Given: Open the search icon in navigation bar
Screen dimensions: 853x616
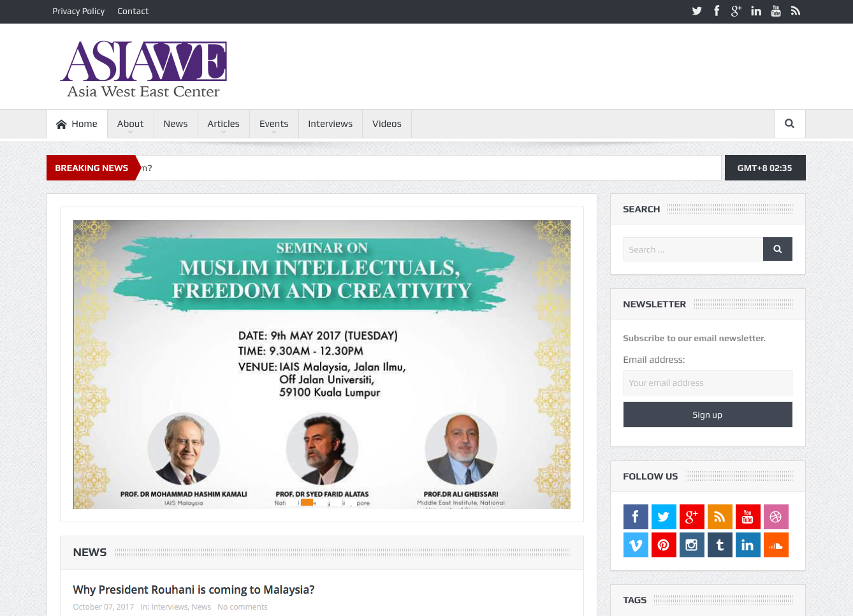Looking at the screenshot, I should click(789, 124).
